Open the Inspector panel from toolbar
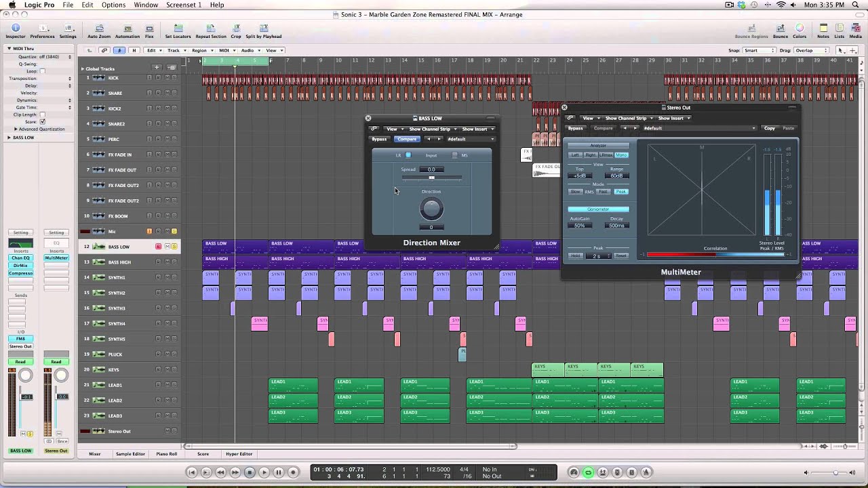The image size is (868, 488). click(15, 30)
